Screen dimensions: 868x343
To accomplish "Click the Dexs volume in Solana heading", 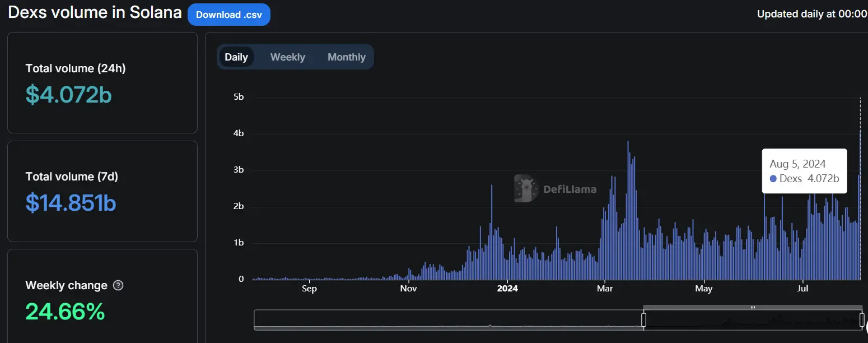I will pos(95,13).
